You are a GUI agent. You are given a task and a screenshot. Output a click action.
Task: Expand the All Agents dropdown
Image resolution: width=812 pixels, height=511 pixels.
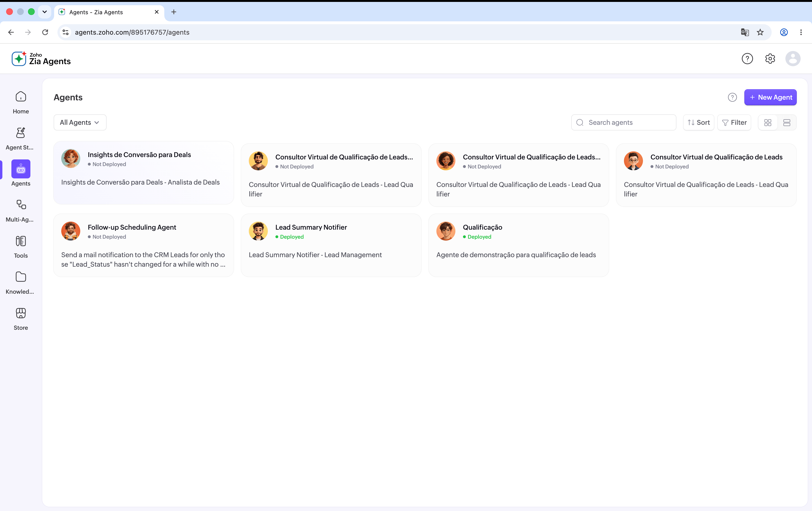(80, 123)
